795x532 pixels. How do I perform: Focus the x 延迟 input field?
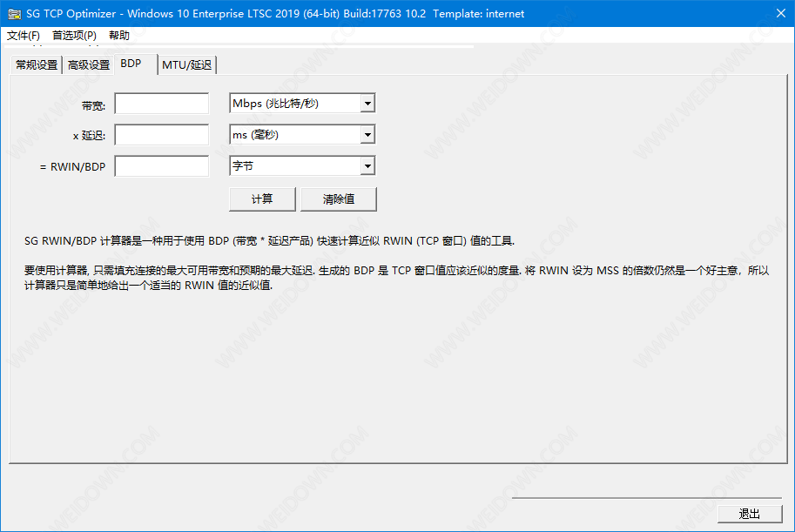(162, 135)
